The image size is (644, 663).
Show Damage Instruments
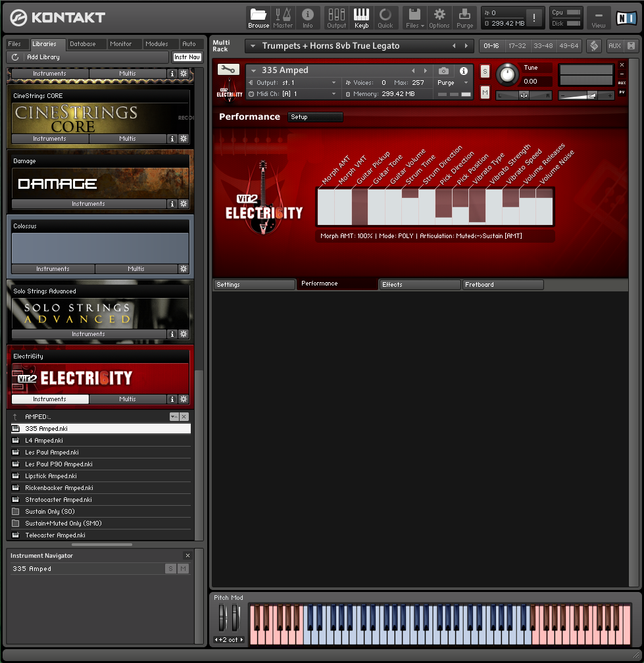coord(88,204)
